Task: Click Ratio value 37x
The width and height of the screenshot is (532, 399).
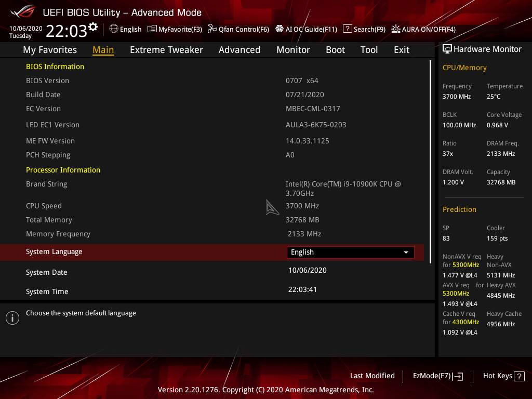Action: [447, 154]
